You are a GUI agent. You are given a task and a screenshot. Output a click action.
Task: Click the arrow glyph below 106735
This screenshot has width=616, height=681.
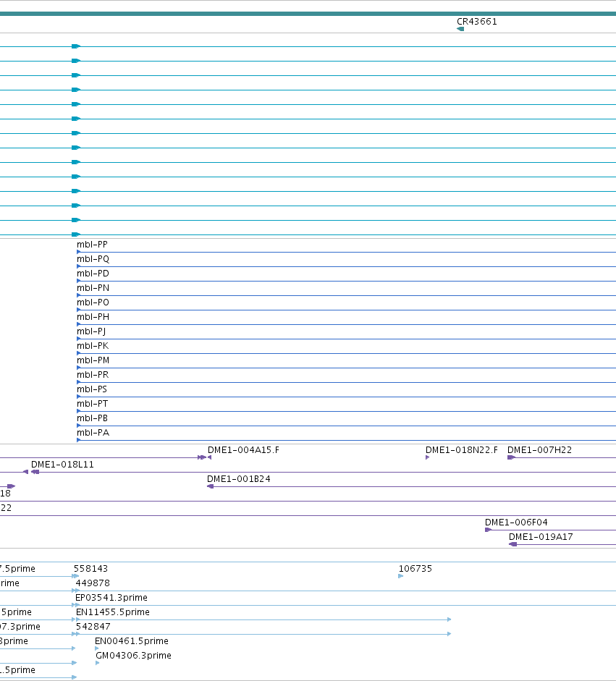click(x=401, y=576)
